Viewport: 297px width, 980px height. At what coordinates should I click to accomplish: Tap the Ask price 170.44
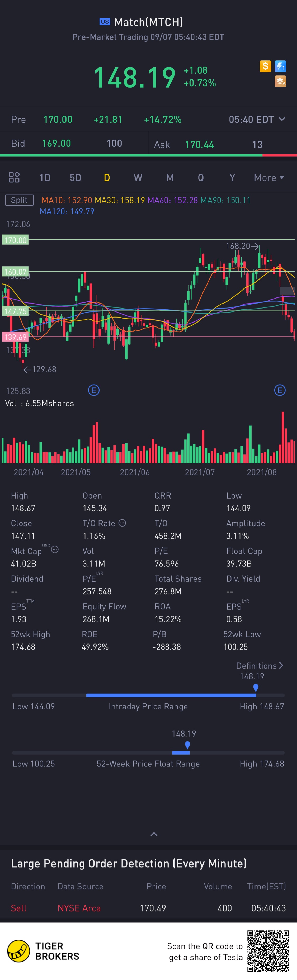(199, 145)
